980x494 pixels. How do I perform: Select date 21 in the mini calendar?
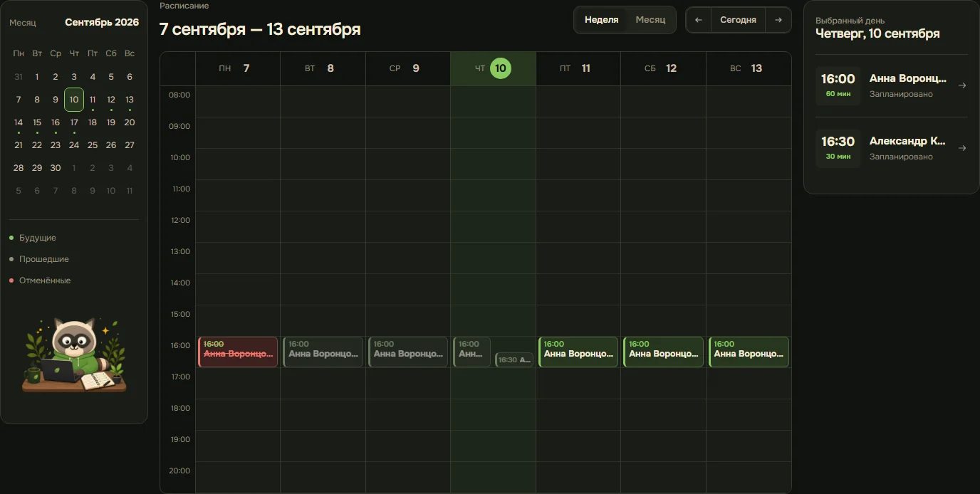click(19, 145)
